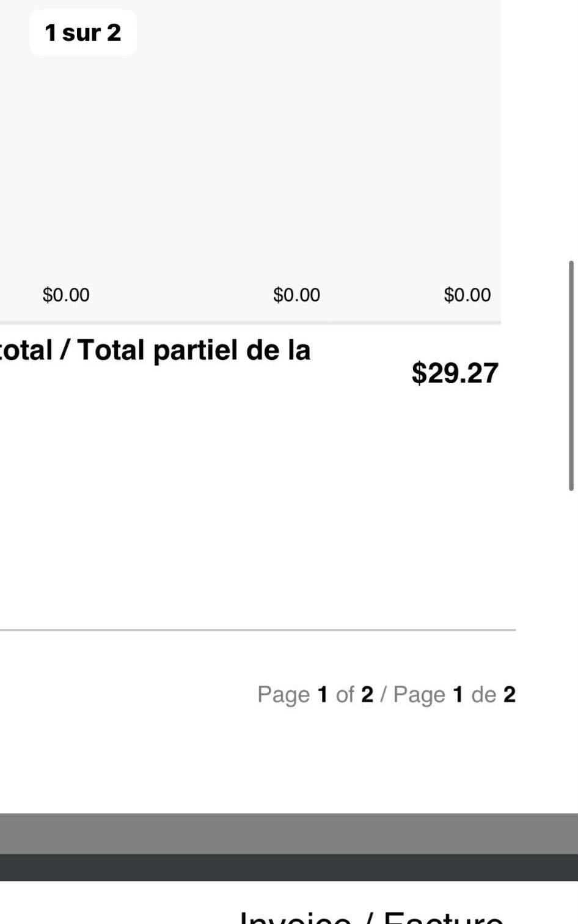Image resolution: width=578 pixels, height=924 pixels.
Task: Click the vertical scrollbar thumb
Action: click(x=571, y=375)
